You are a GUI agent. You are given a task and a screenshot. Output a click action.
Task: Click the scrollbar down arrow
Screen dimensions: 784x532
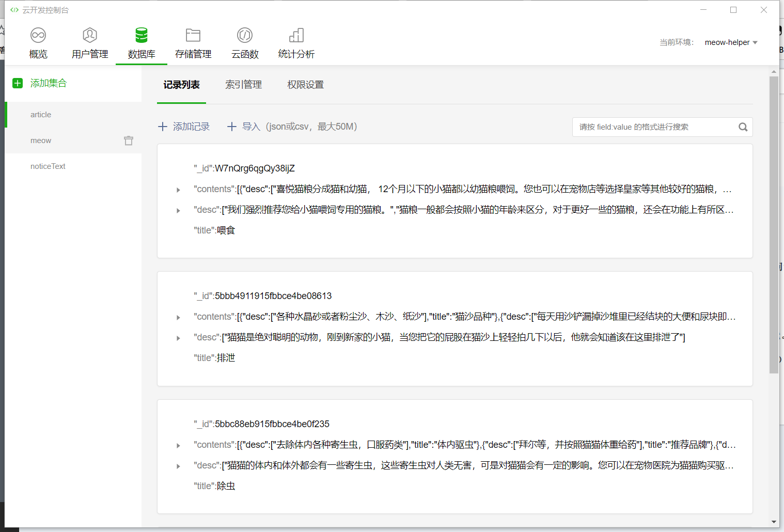(x=774, y=522)
